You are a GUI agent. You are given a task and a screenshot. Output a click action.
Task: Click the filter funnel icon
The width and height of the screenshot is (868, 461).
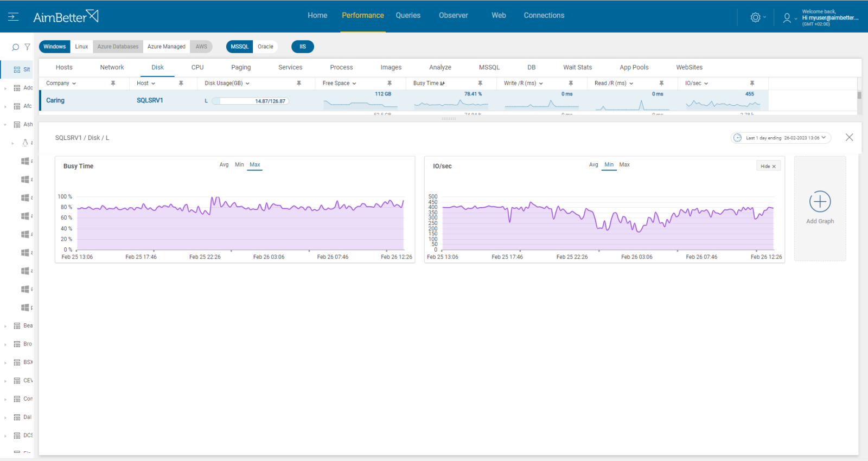(x=27, y=47)
